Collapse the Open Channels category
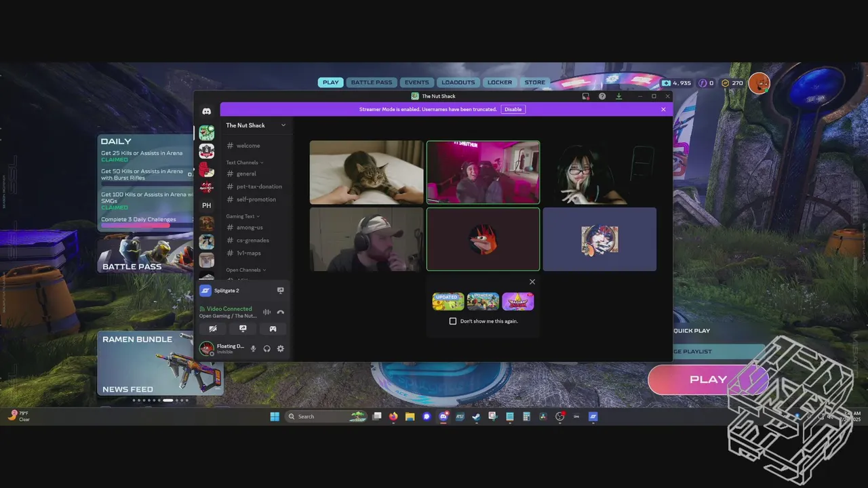 pos(245,270)
